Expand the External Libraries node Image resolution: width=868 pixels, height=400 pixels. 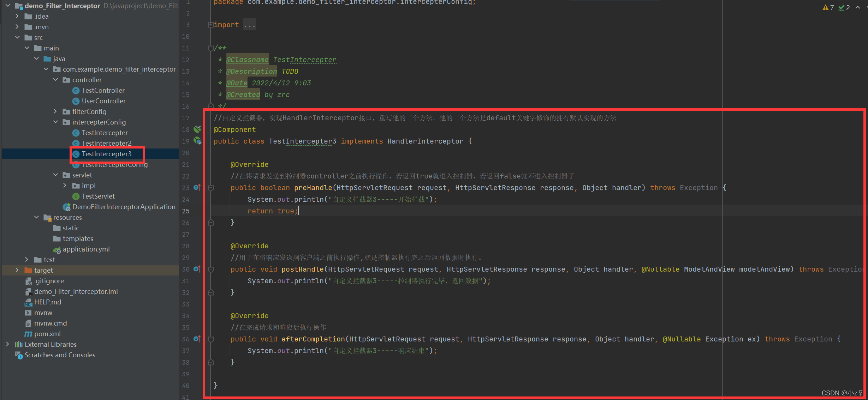tap(7, 344)
